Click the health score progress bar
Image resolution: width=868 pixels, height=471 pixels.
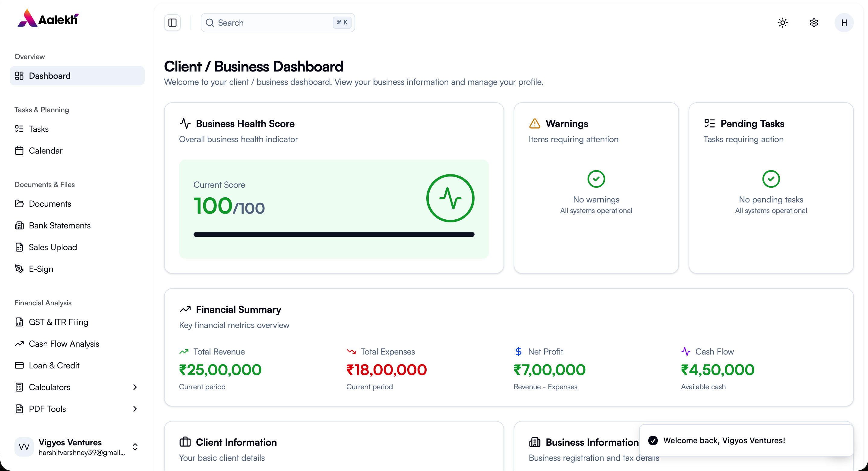click(333, 234)
